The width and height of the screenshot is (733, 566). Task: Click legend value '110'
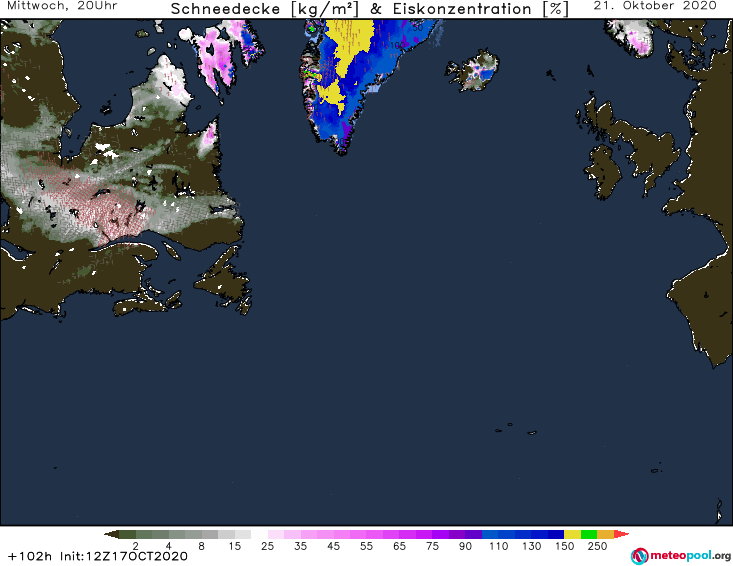click(x=498, y=546)
